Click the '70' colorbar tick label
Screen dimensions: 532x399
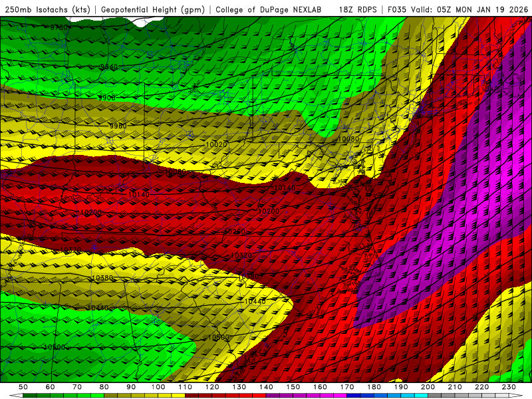pos(77,387)
